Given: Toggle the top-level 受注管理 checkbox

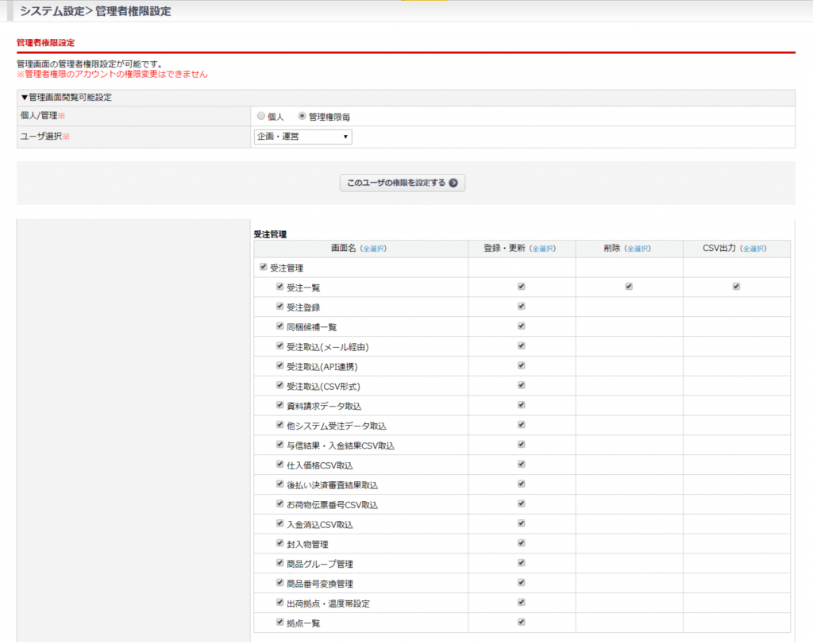Looking at the screenshot, I should [264, 268].
